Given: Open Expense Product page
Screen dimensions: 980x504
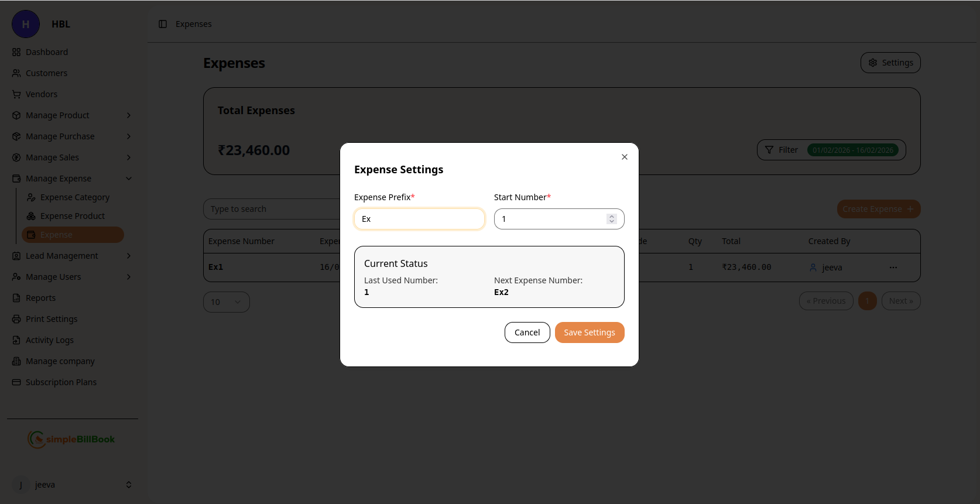Looking at the screenshot, I should point(73,216).
